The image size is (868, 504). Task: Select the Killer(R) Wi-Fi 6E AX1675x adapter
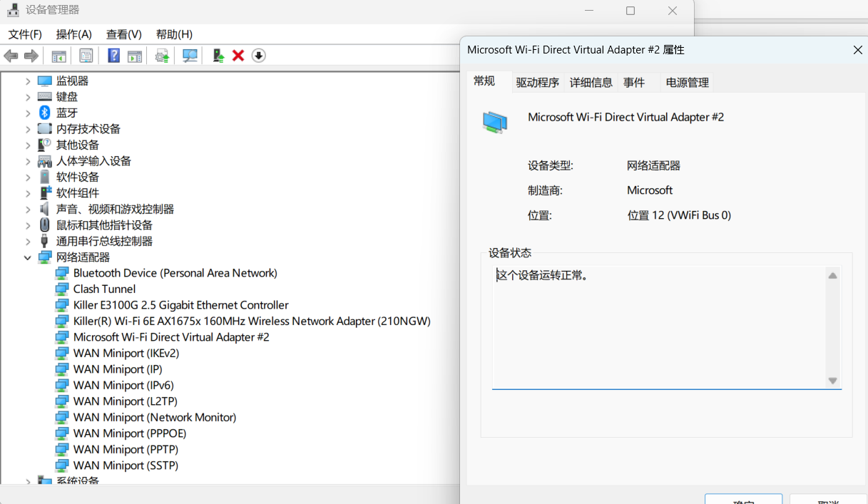coord(252,322)
